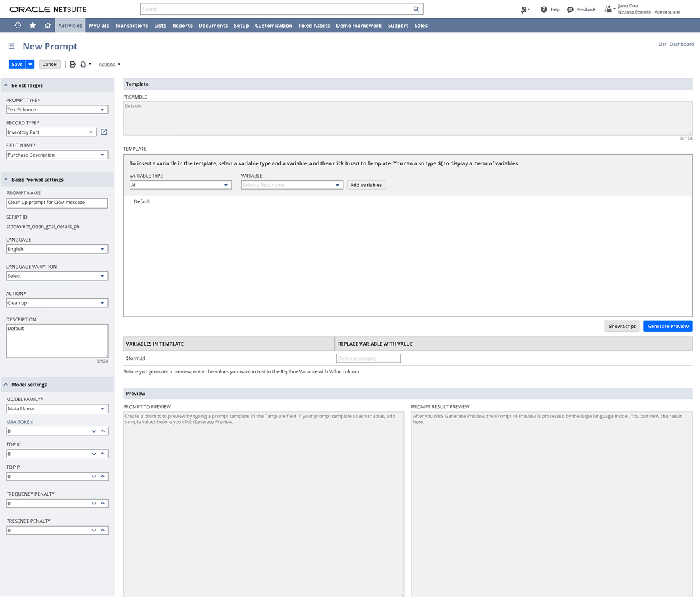Click the Add Variables button
700x611 pixels.
(366, 185)
